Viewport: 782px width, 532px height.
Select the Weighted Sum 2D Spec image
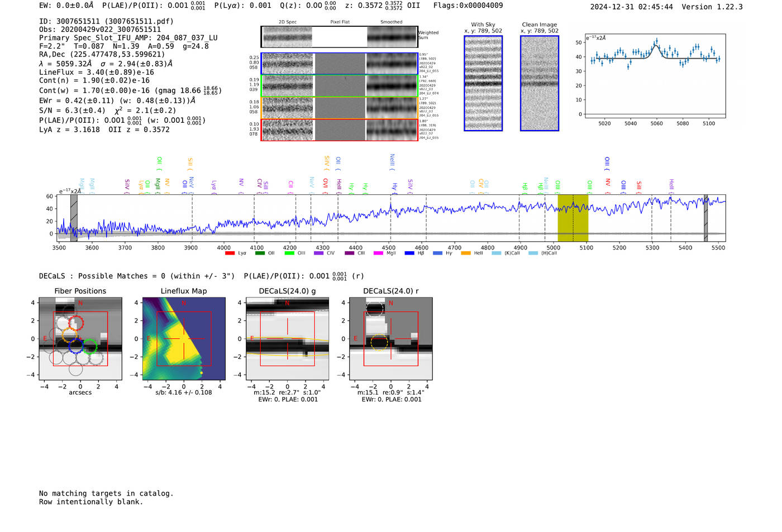point(287,37)
